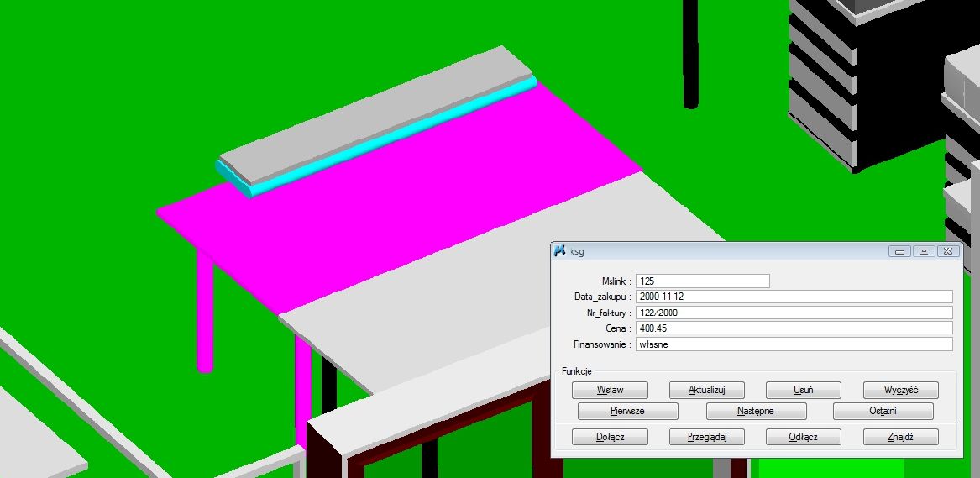This screenshot has width=980, height=478.
Task: Click the Wstaw button
Action: [x=610, y=390]
